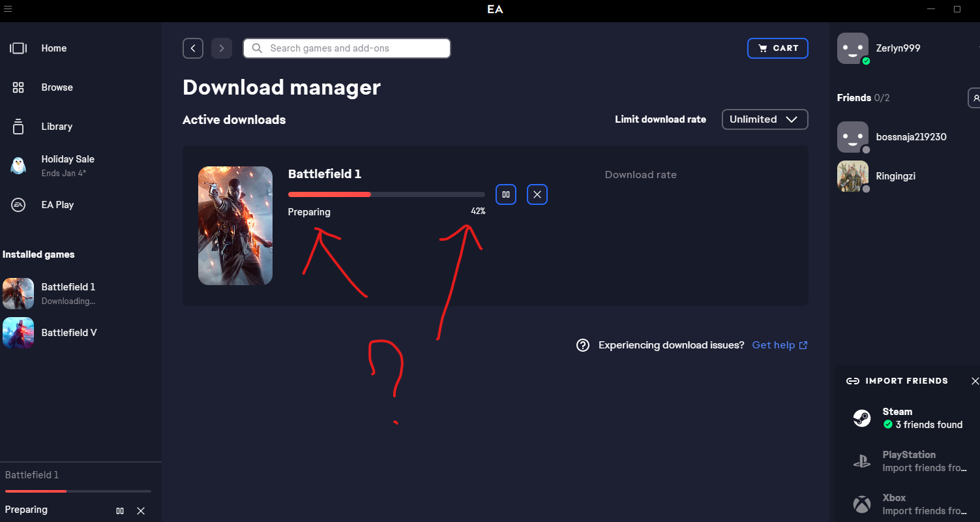Open the Zerlyn999 profile avatar
The image size is (980, 522).
coord(853,48)
